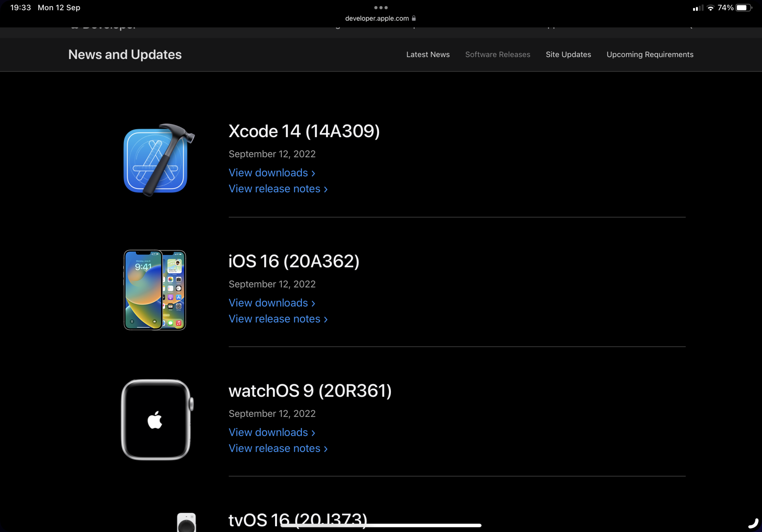View release notes for watchOS 9
Screen dimensions: 762x532
coord(278,449)
